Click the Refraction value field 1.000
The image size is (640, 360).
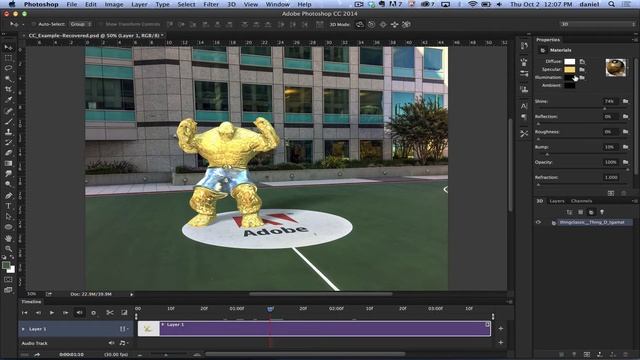coord(611,178)
